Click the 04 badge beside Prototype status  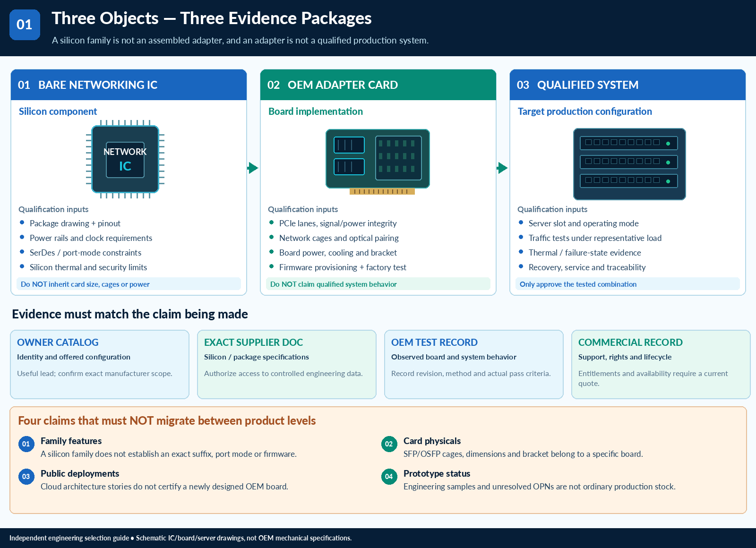tap(389, 477)
